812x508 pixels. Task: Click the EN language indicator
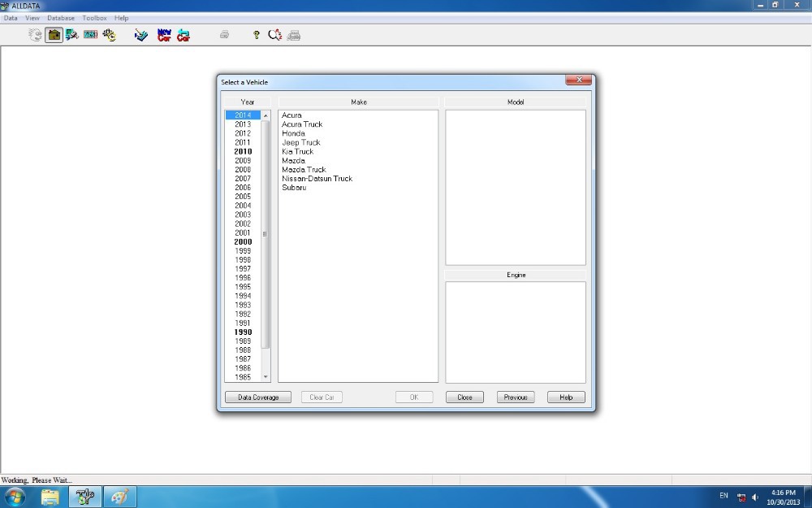(x=723, y=496)
